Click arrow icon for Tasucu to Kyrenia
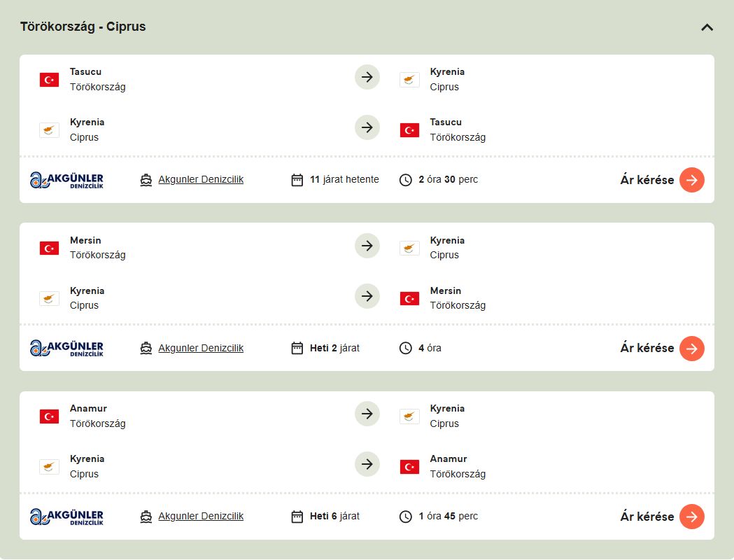 [x=367, y=77]
